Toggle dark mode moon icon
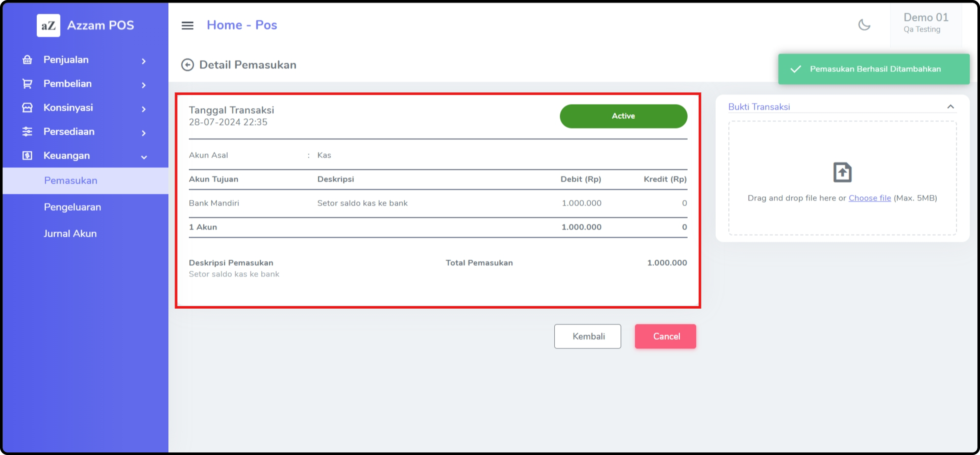 click(x=864, y=25)
